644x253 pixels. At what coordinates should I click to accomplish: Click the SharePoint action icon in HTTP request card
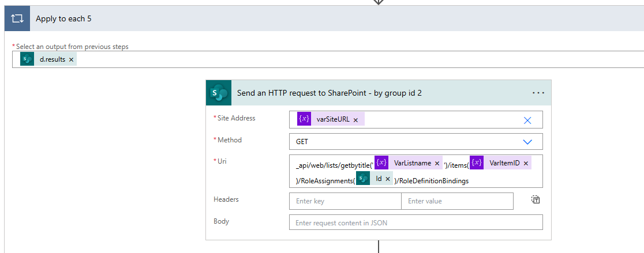219,93
